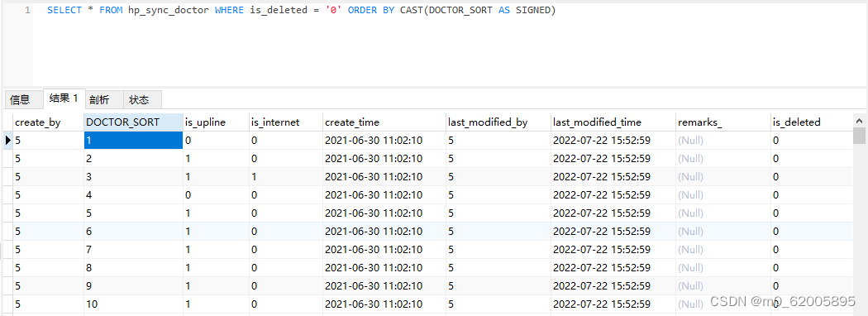Select last_modified_time cell in DOCTOR_SORT 8 row

613,268
